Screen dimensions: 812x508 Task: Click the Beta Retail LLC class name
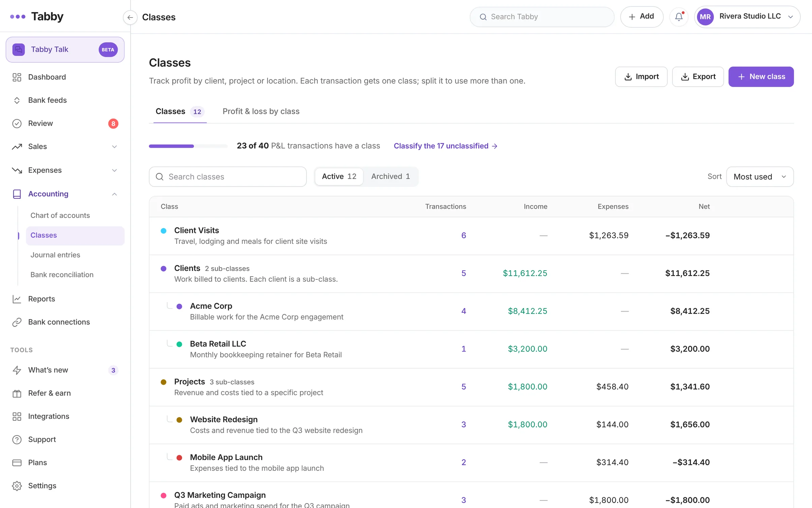pos(218,344)
